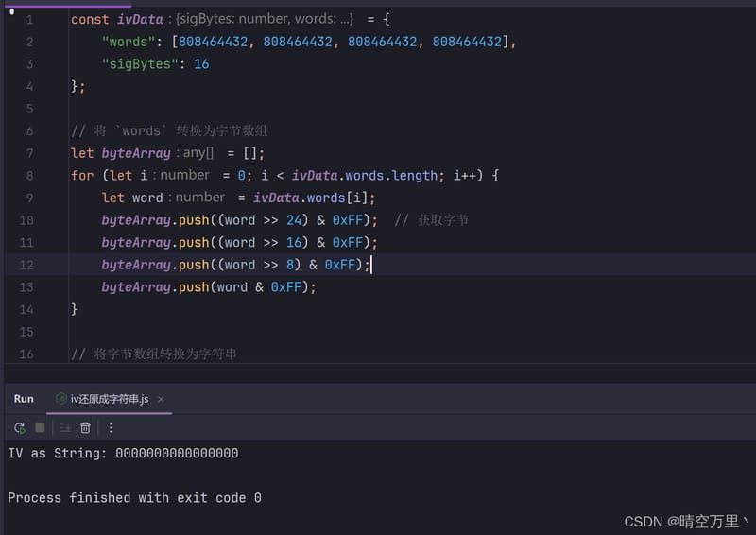Click line number 12 in the gutter
Image resolution: width=756 pixels, height=535 pixels.
tap(26, 265)
